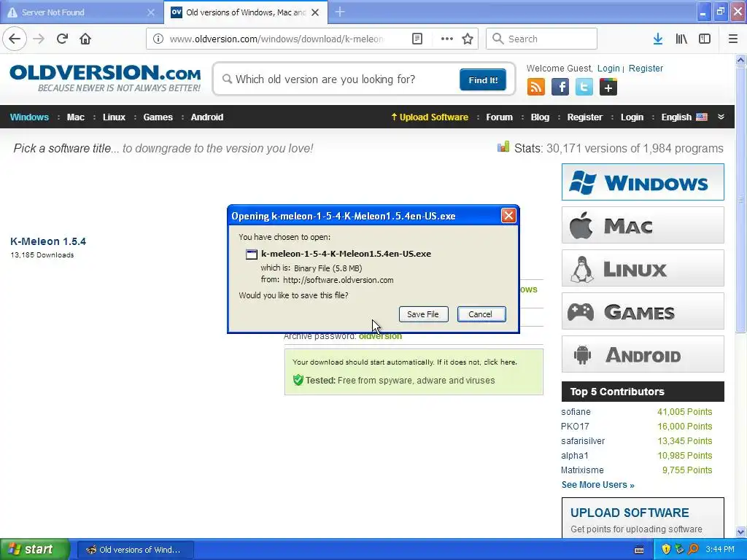Click the black plus share icon
The height and width of the screenshot is (560, 747).
click(x=608, y=87)
